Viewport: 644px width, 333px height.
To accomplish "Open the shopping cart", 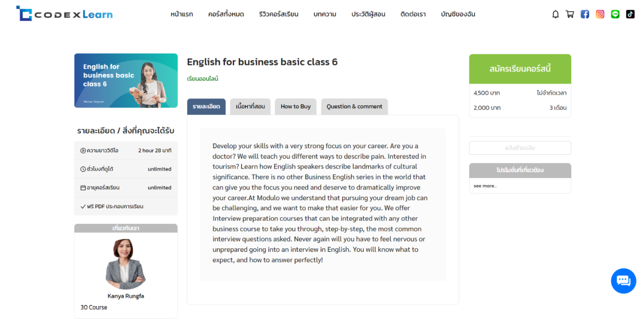I will coord(570,14).
